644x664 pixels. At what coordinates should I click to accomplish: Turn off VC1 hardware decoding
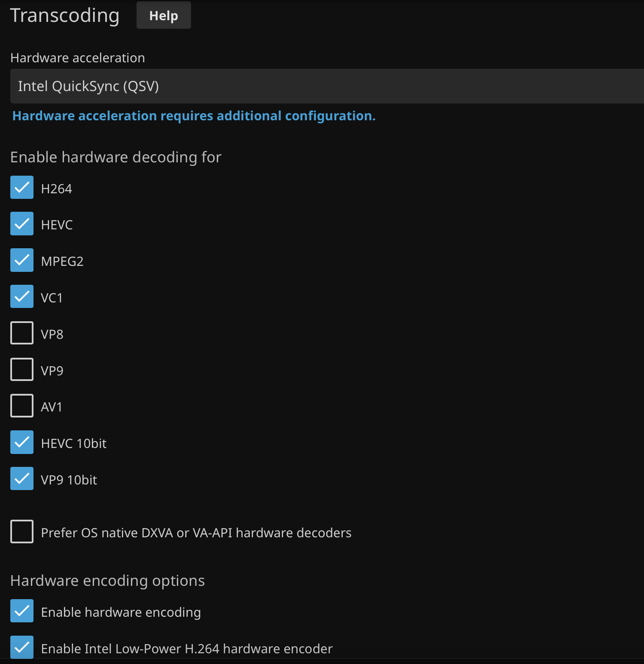click(x=22, y=297)
